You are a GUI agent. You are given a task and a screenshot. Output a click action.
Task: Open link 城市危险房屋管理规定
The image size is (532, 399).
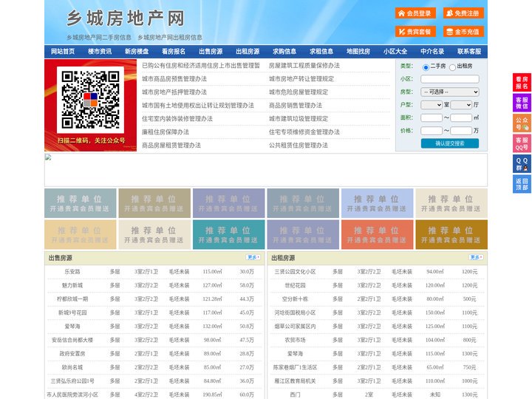[x=299, y=92]
